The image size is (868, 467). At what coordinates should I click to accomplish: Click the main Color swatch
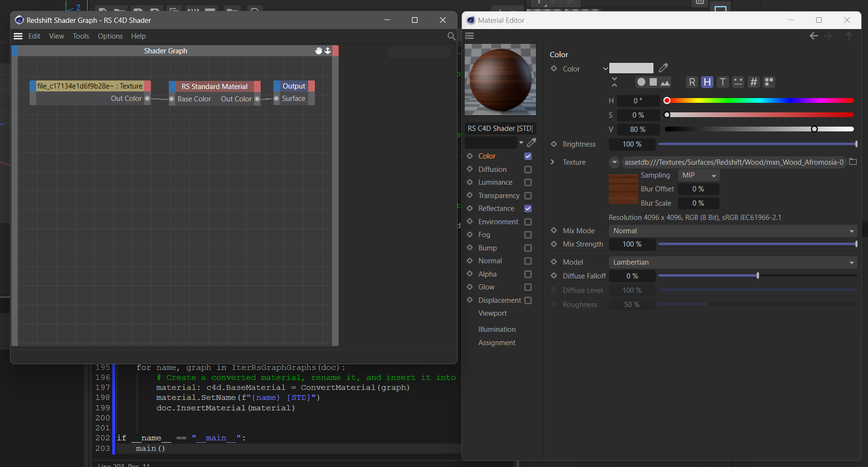pyautogui.click(x=631, y=68)
